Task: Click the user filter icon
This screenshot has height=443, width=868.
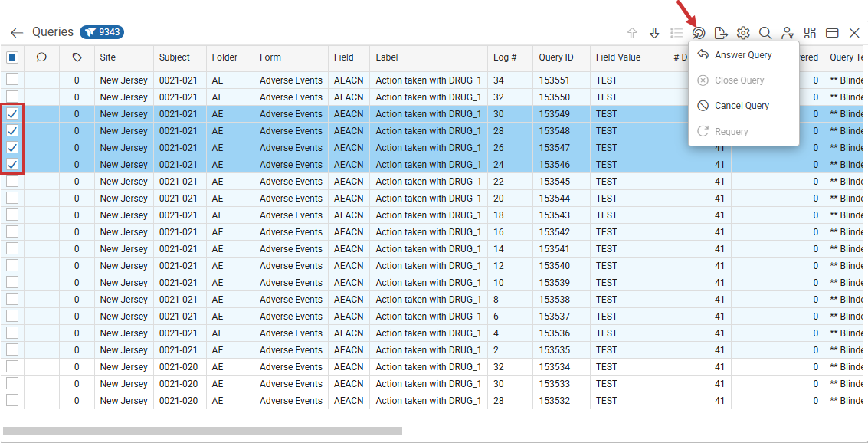Action: (x=788, y=33)
